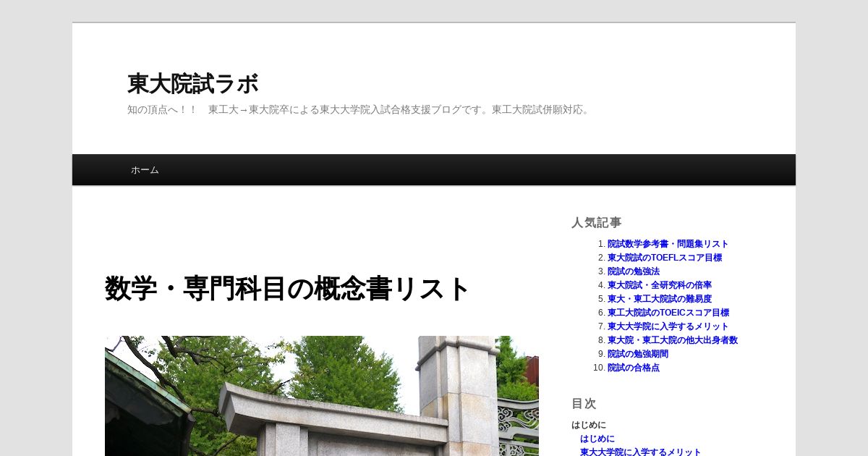The height and width of the screenshot is (456, 868).
Task: Click the 目次 sidebar heading
Action: coord(584,404)
